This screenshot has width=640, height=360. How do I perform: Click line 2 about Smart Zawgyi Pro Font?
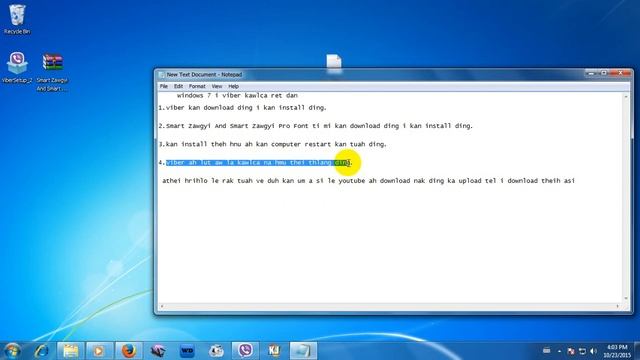pyautogui.click(x=316, y=126)
